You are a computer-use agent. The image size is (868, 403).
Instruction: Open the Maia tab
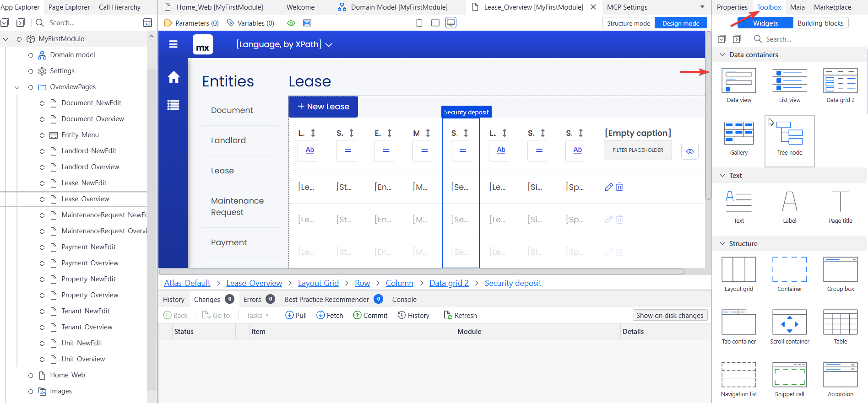[797, 7]
